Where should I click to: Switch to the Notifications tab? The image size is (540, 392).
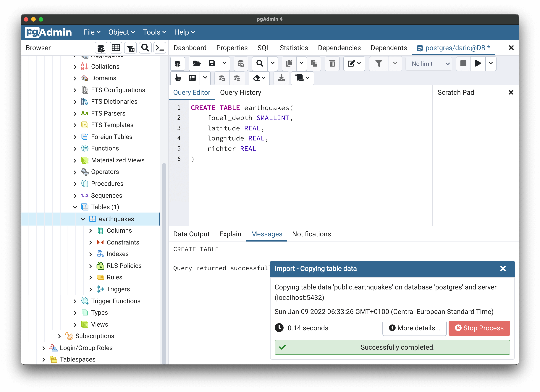(311, 234)
